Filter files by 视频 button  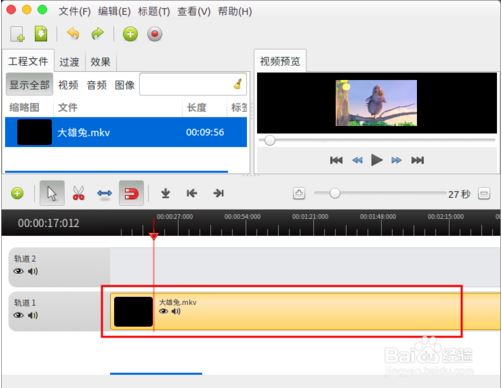coord(68,85)
